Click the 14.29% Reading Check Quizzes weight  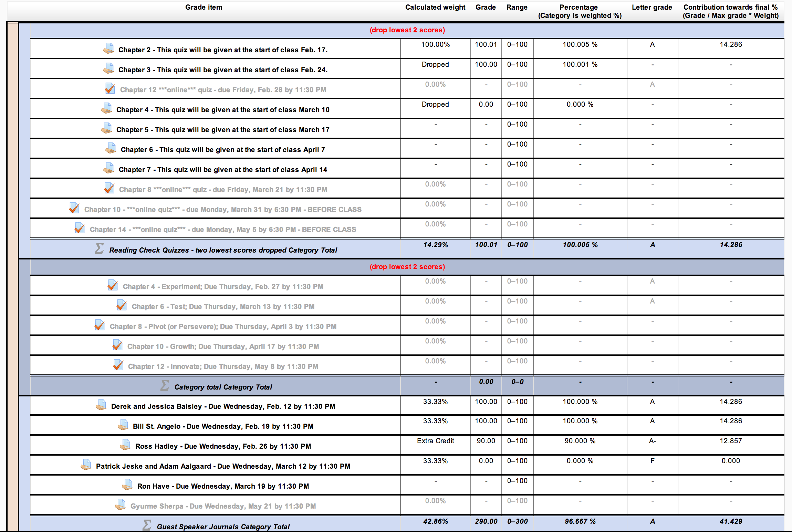[435, 245]
